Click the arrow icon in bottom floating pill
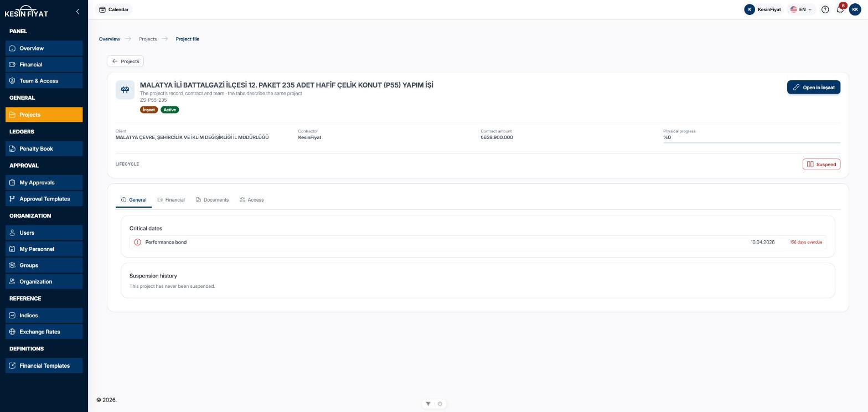The height and width of the screenshot is (412, 868). [428, 404]
